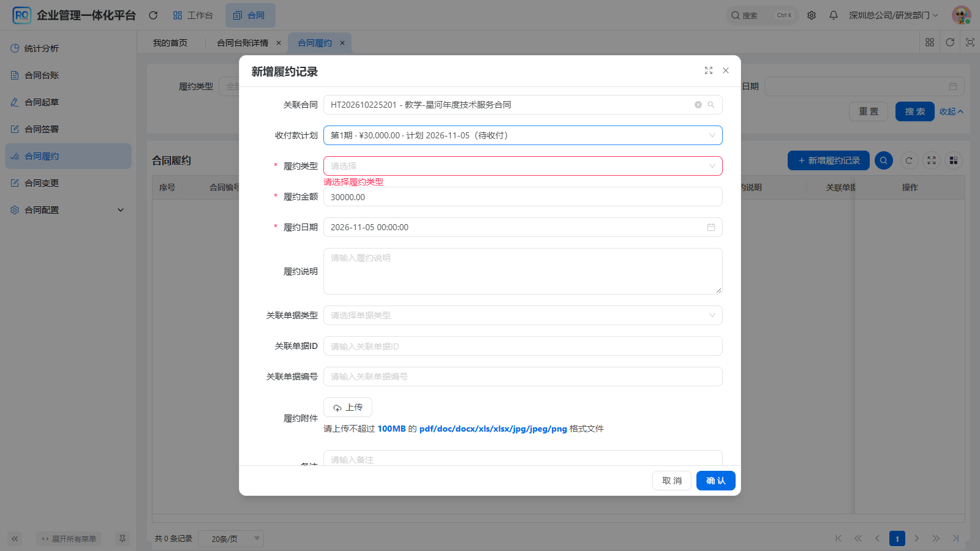The height and width of the screenshot is (551, 980).
Task: Switch to the 合同台账详情 tab
Action: [243, 43]
